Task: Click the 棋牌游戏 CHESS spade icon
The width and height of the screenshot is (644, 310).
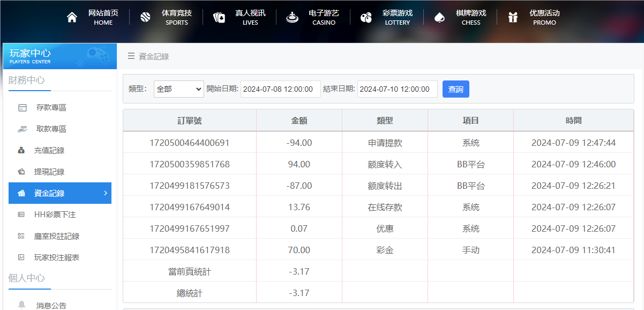Action: (x=440, y=17)
